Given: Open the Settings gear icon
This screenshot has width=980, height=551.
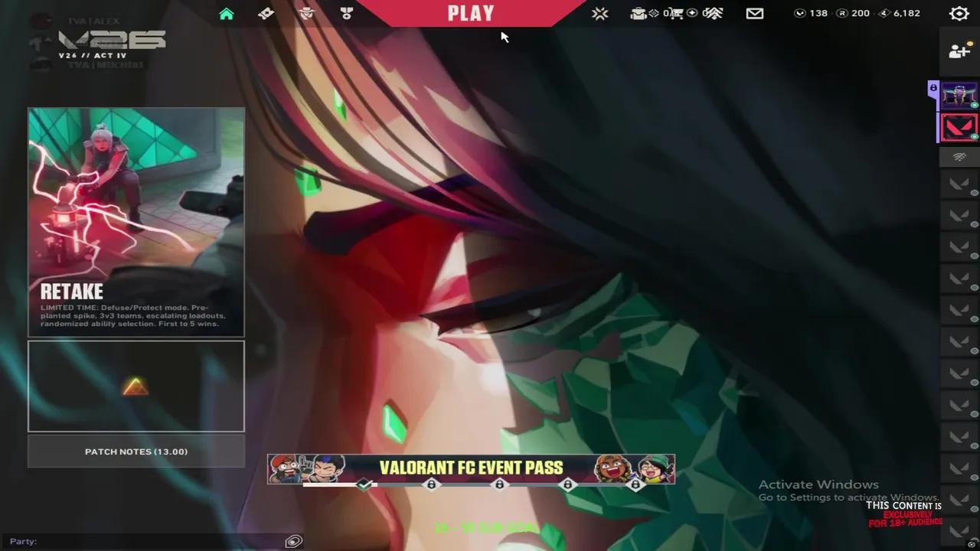Looking at the screenshot, I should tap(959, 14).
